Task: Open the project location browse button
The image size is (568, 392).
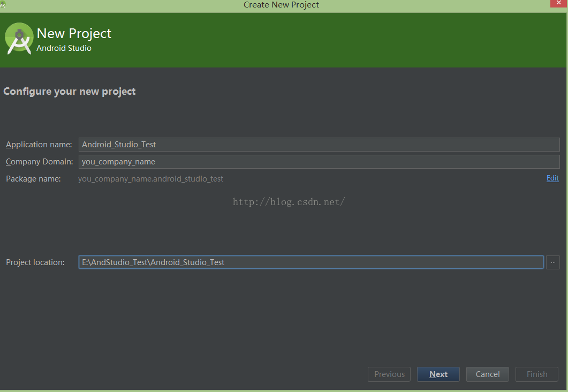Action: (x=553, y=262)
